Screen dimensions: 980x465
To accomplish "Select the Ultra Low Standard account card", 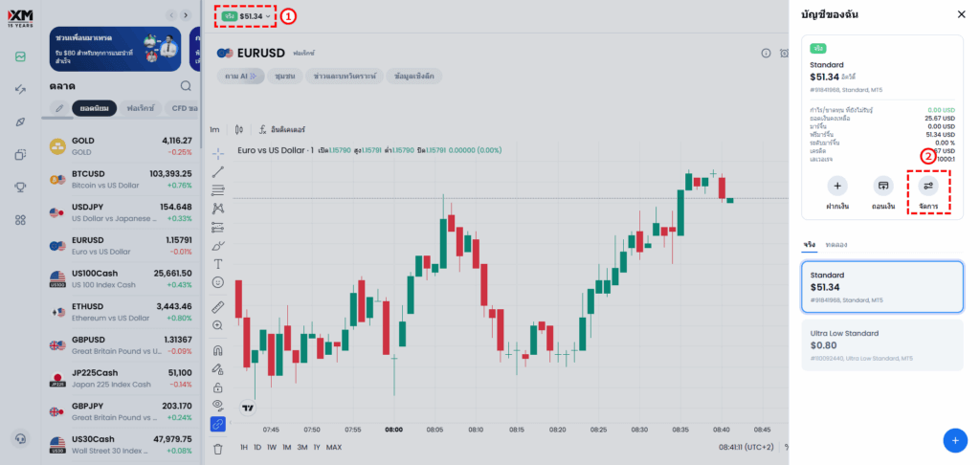I will [x=881, y=344].
